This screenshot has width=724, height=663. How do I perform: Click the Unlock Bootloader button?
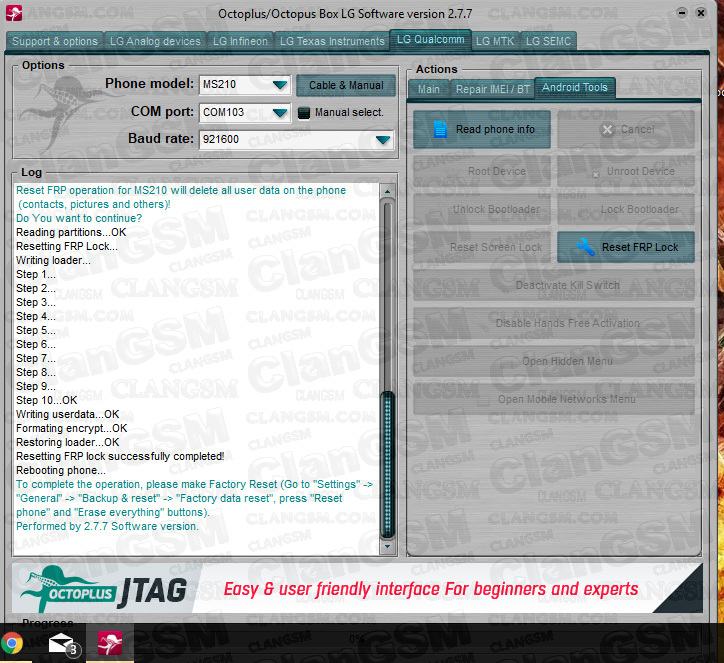coord(482,209)
